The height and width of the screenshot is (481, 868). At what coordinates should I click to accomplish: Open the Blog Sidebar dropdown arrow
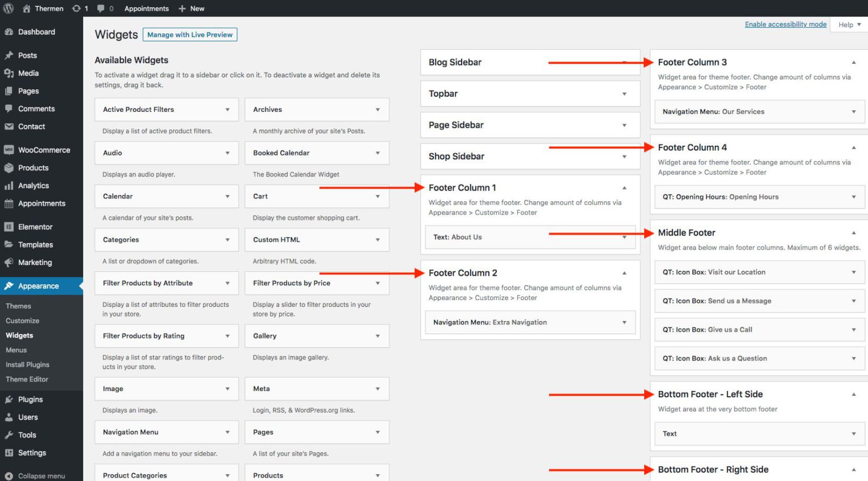[x=624, y=62]
